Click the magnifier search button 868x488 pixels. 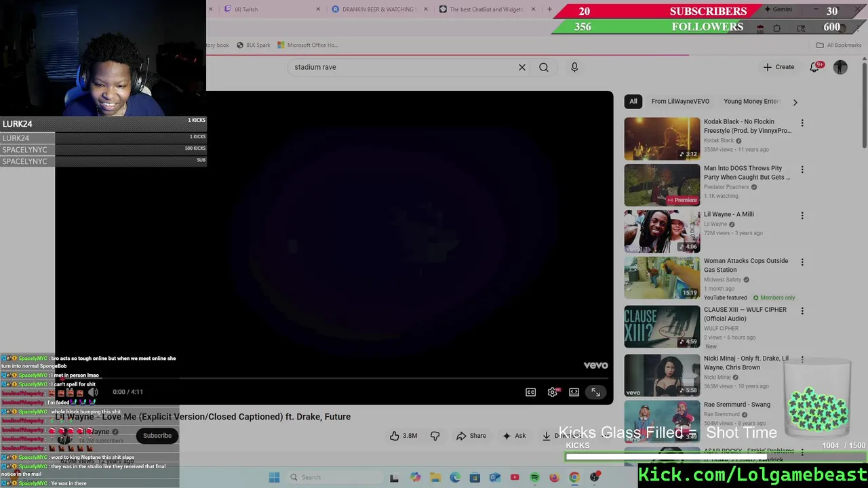[544, 67]
